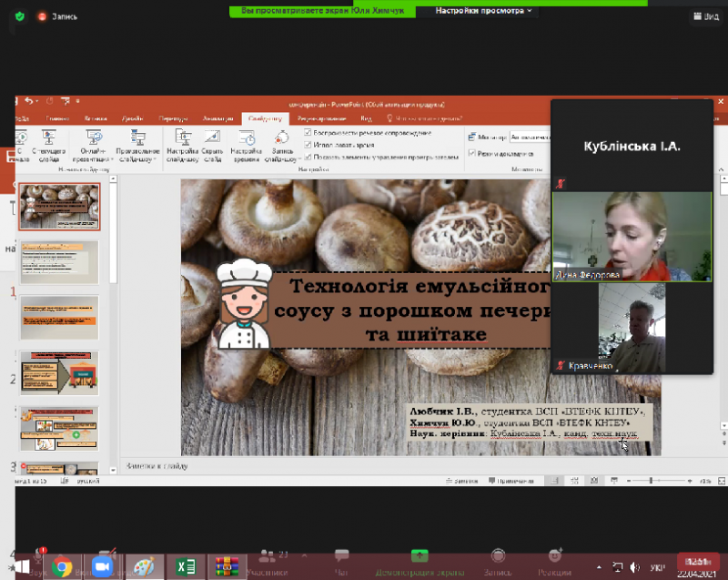
Task: Open Zoom Reactions
Action: 554,562
